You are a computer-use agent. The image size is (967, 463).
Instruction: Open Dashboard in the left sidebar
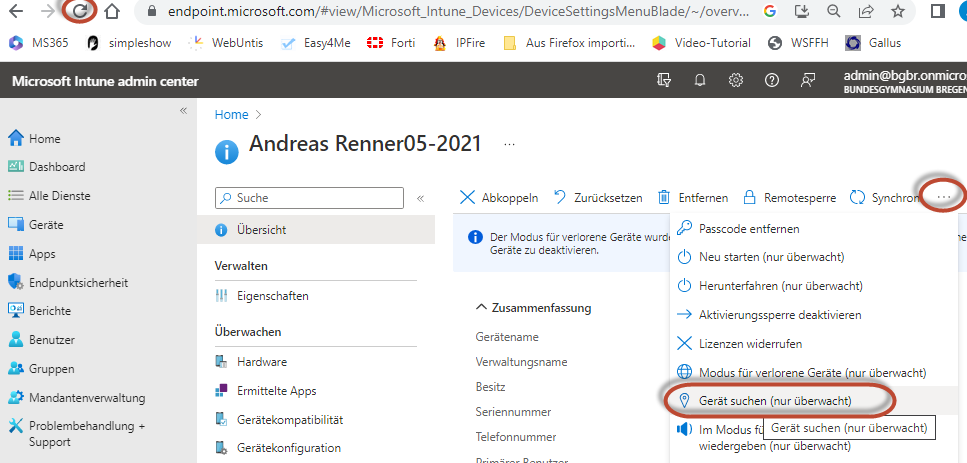click(57, 167)
